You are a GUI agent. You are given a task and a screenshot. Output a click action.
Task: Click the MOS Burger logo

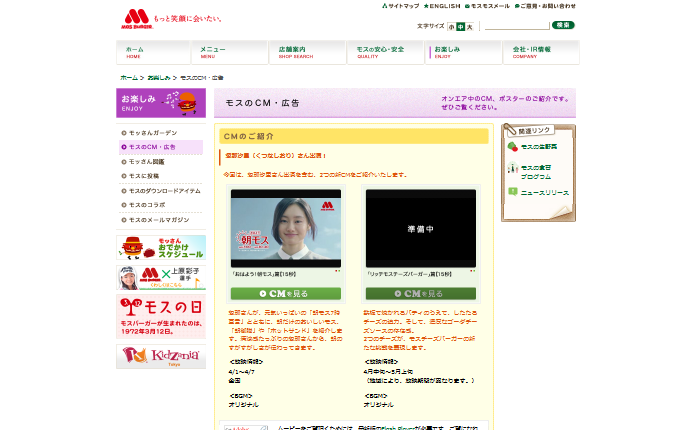137,19
